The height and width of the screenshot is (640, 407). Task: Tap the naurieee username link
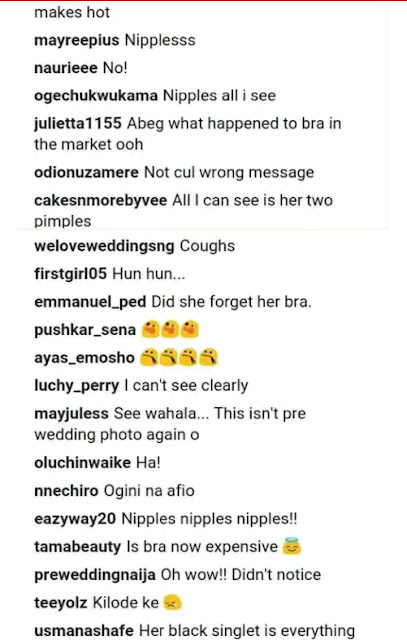coord(66,68)
